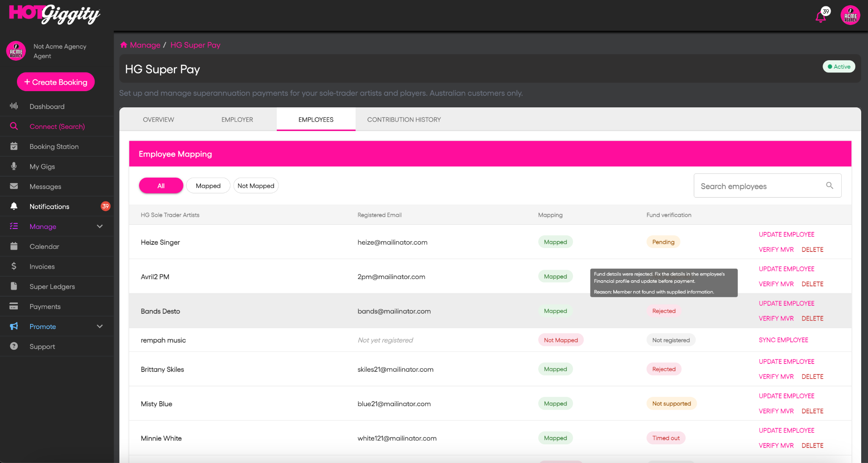This screenshot has width=868, height=463.
Task: Click the Calendar sidebar icon
Action: [x=14, y=246]
